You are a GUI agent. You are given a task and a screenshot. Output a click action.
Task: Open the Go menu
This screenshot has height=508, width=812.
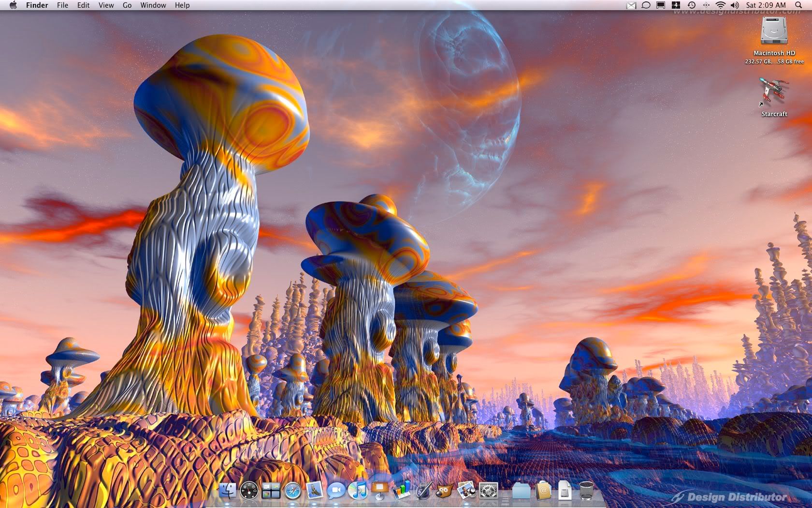[x=127, y=5]
